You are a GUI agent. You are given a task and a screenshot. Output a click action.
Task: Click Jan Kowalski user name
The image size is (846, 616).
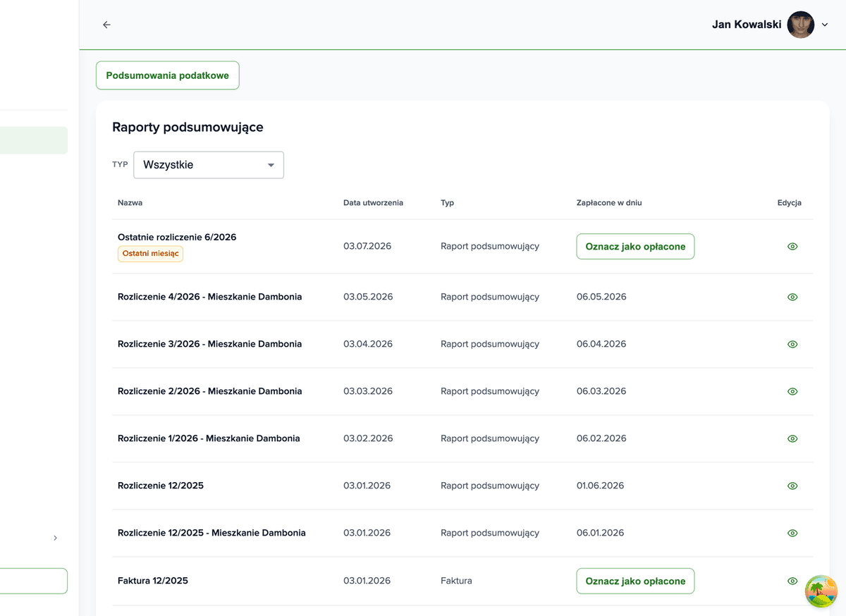[x=747, y=25]
